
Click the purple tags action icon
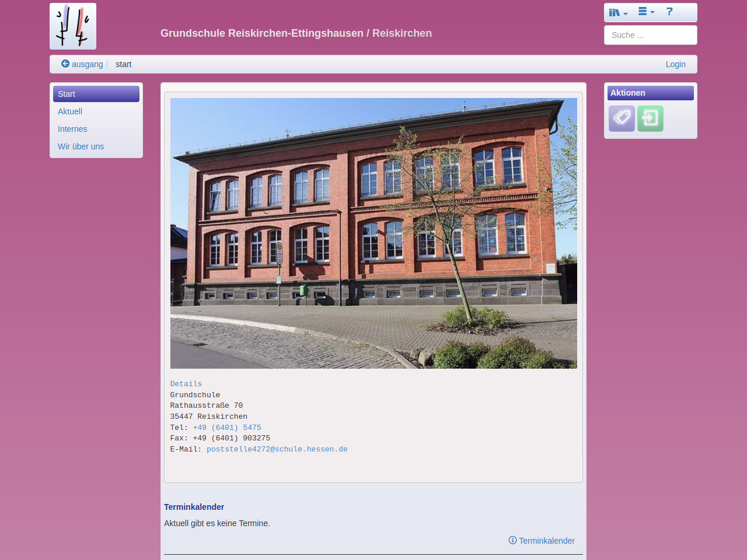(622, 118)
